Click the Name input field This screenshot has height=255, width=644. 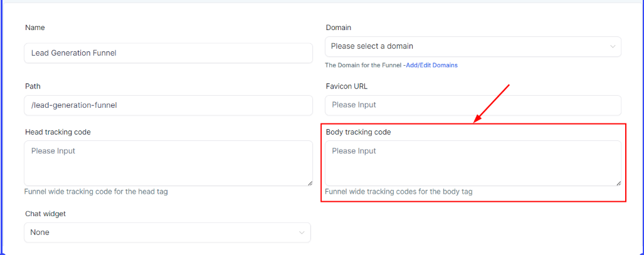168,53
